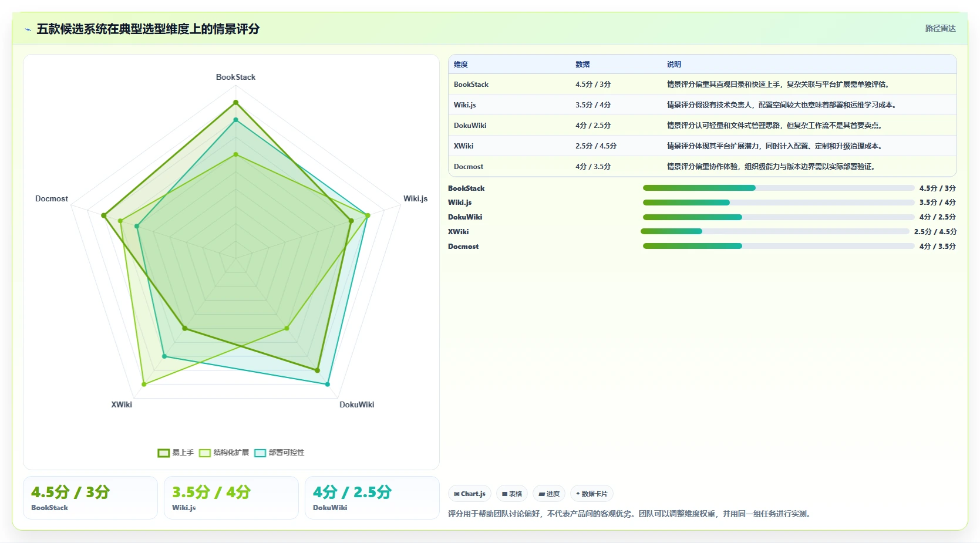Click the 结构化扩展 data point on Wiki.js axis

point(368,215)
